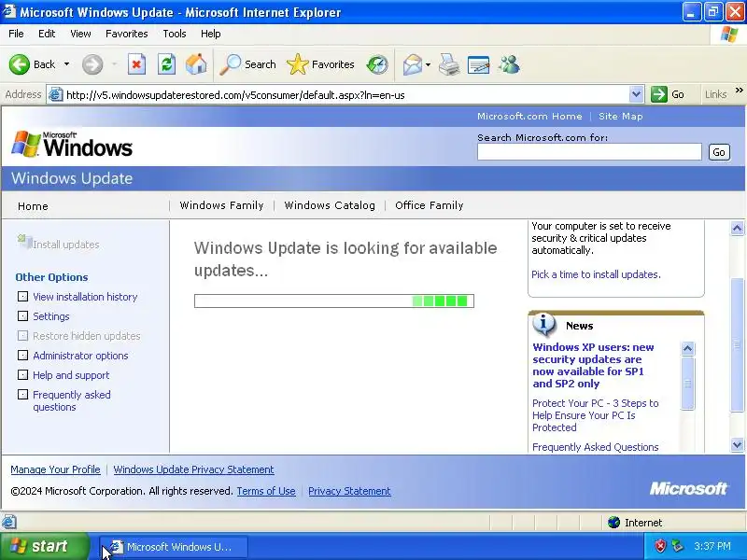Click the greyed Forward arrow button
The image size is (747, 560).
(x=92, y=64)
